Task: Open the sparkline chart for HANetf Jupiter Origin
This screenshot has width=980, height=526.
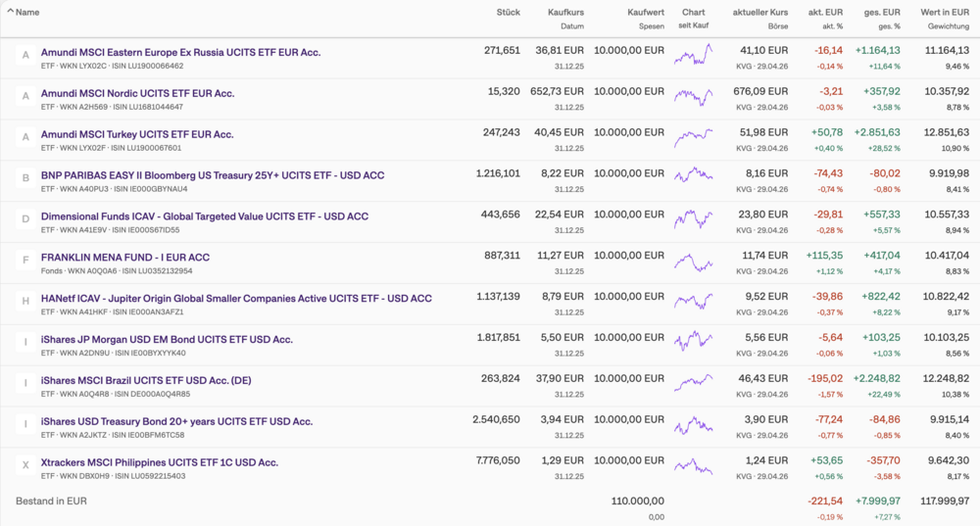Action: tap(693, 301)
